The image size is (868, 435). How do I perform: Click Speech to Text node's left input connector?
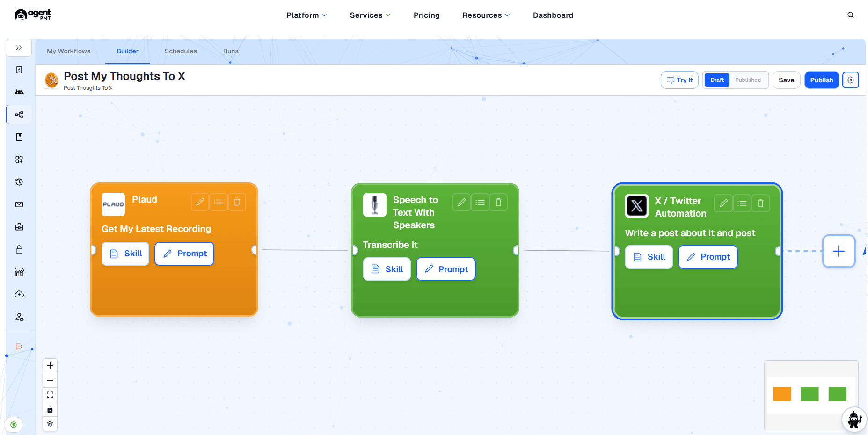[355, 251]
